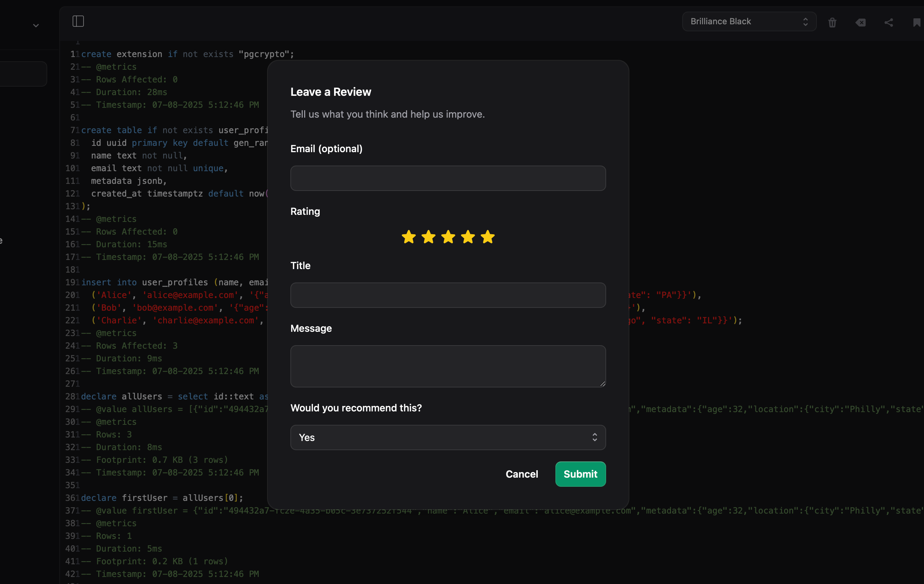The height and width of the screenshot is (584, 924).
Task: Open the Brilliance Black theme dropdown
Action: coord(749,21)
